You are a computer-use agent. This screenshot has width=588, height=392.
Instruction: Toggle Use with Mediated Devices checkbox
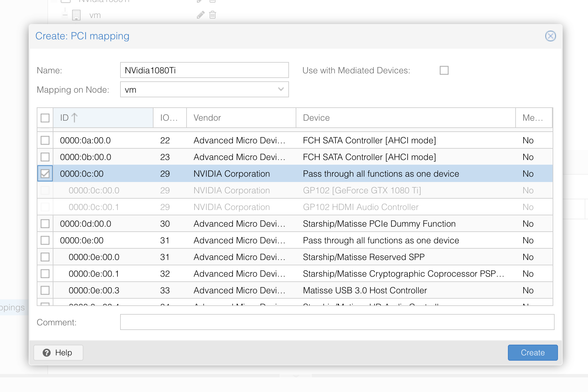point(444,70)
